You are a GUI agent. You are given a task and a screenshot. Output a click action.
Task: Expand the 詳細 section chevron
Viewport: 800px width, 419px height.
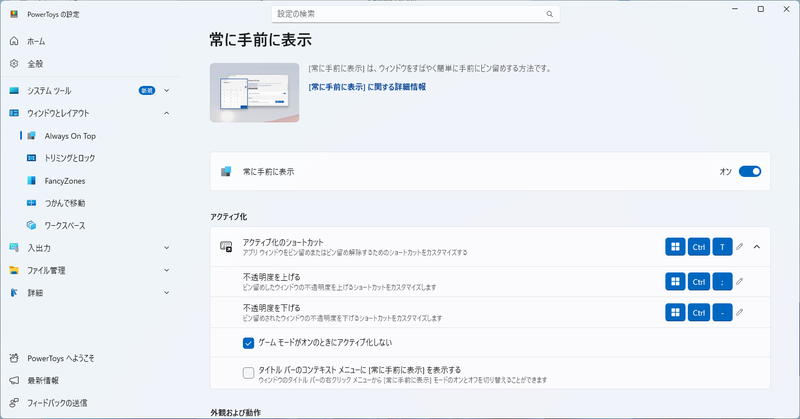click(166, 292)
